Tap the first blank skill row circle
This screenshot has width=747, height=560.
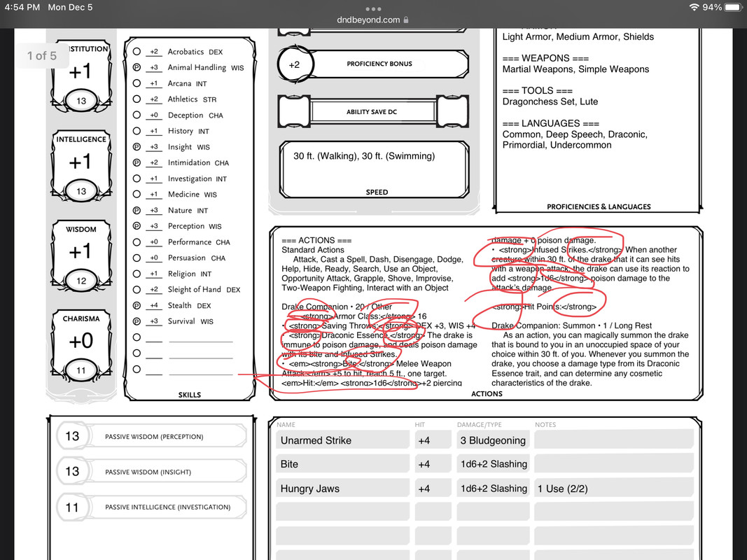point(137,337)
